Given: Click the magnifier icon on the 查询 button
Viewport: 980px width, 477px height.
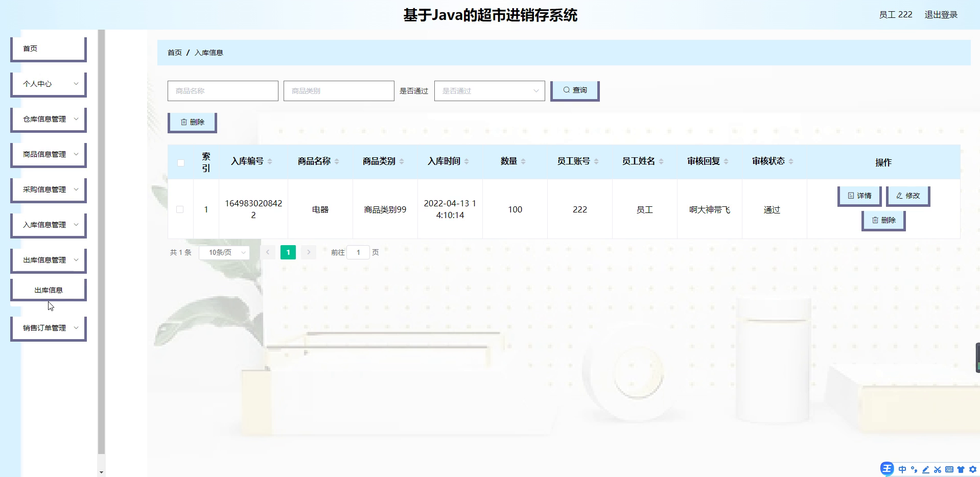Looking at the screenshot, I should [x=566, y=90].
